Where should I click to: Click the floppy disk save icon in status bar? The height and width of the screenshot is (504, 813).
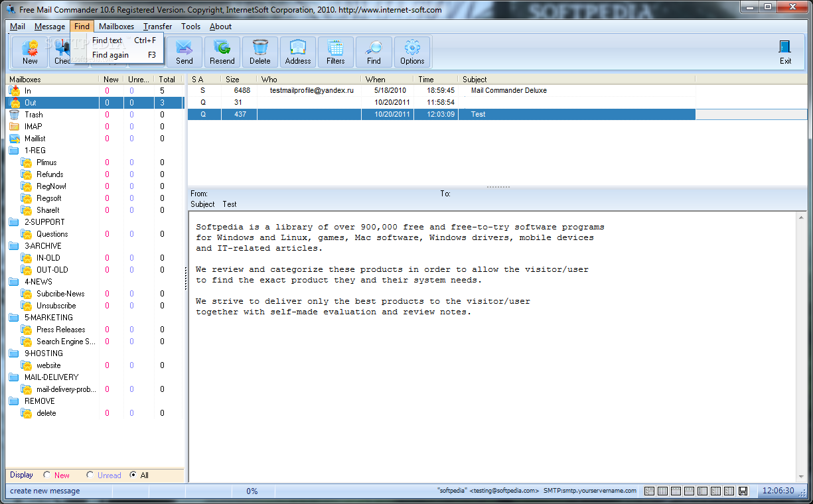743,491
